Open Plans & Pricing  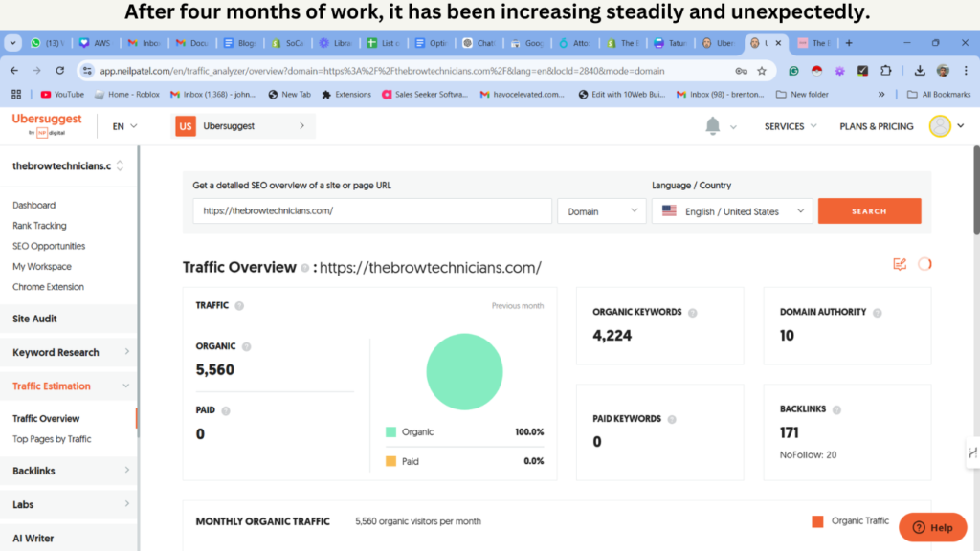(877, 126)
